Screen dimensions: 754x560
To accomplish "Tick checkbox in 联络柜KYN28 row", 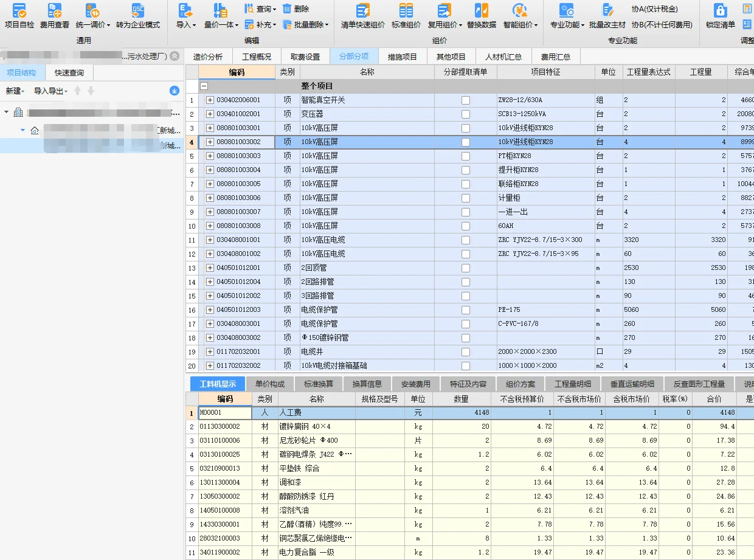I will (x=466, y=184).
